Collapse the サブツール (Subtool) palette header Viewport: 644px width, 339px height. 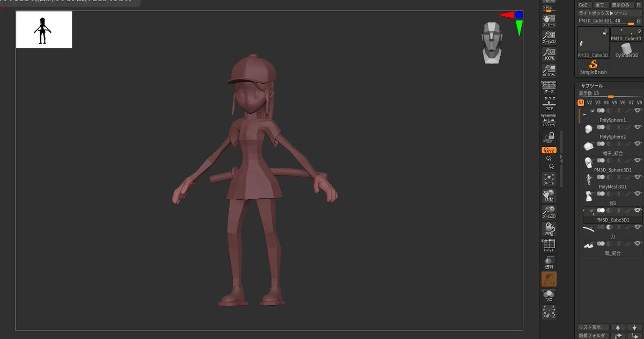tap(592, 86)
